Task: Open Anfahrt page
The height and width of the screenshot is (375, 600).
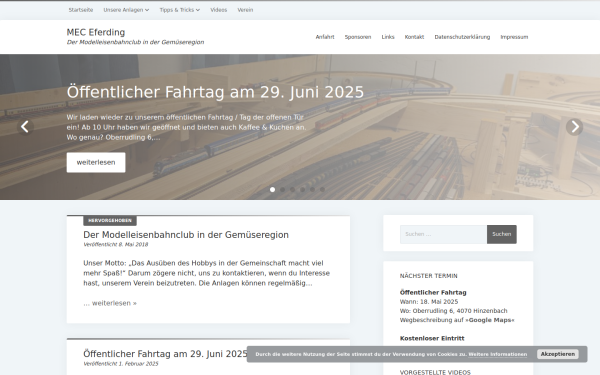Action: (325, 37)
